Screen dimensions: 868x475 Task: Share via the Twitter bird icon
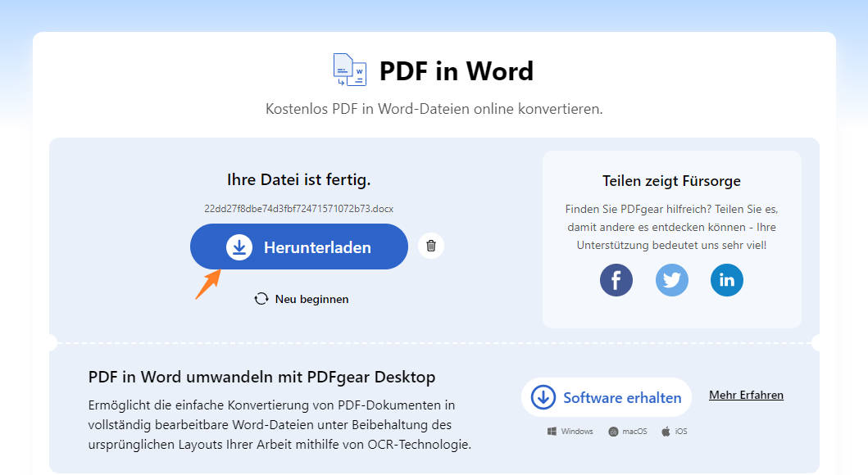(x=671, y=280)
